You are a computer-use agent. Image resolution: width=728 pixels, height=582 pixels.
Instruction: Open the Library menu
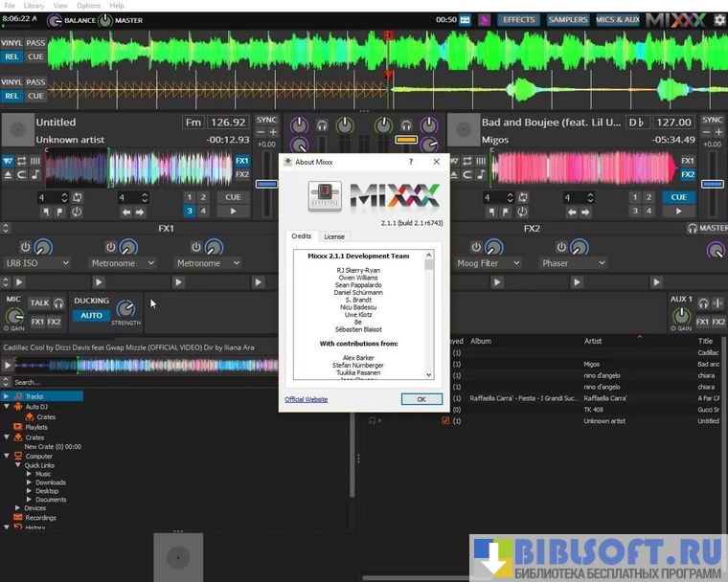[34, 6]
